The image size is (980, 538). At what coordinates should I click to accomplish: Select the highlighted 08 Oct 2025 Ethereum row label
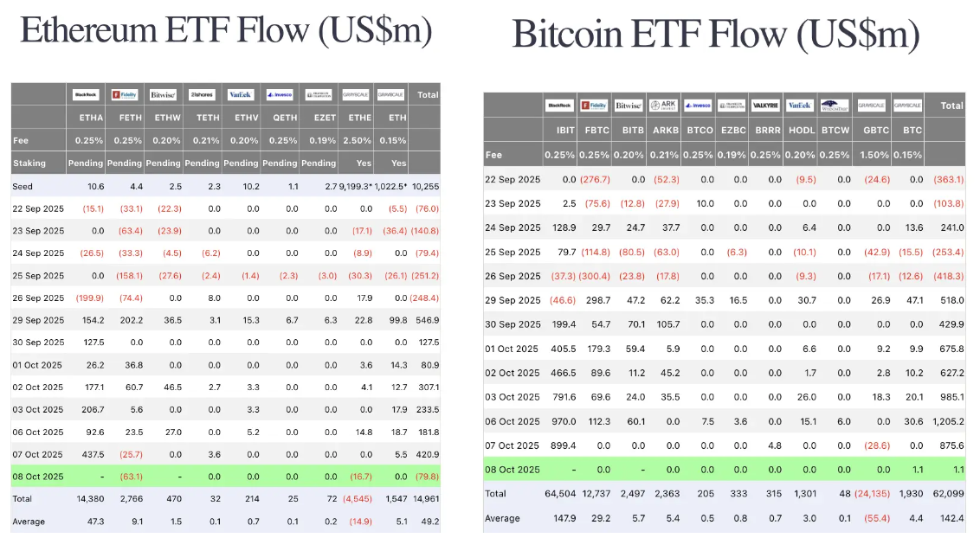click(x=38, y=477)
